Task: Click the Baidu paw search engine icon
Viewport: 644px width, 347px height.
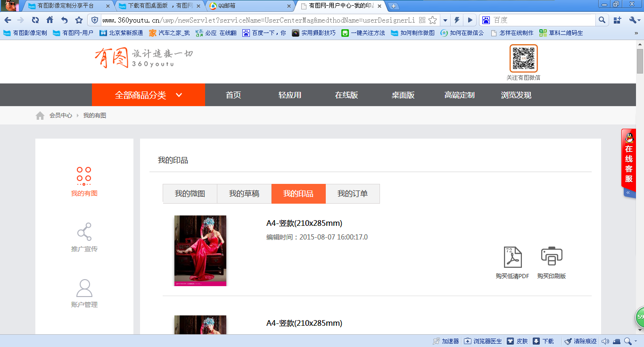Action: coord(486,20)
